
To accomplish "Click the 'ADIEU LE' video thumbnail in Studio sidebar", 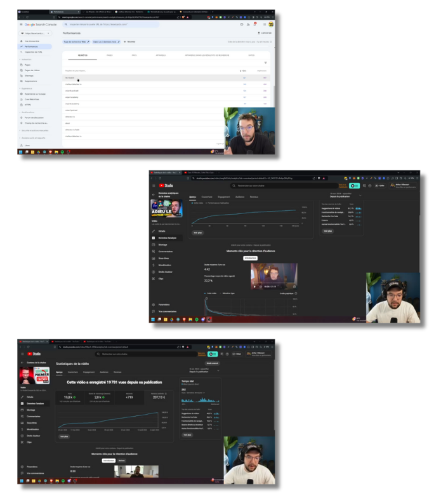I will tap(166, 207).
